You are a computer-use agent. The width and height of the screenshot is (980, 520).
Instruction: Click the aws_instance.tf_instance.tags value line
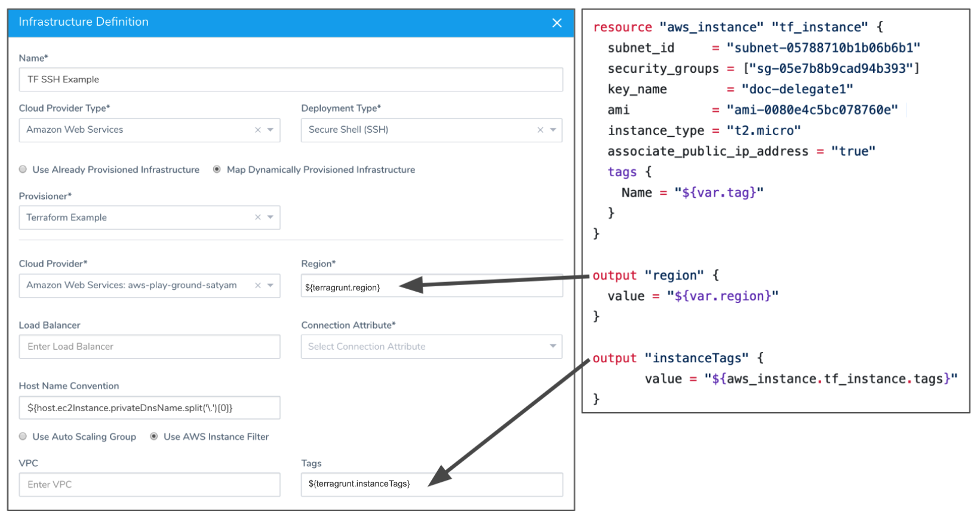tap(801, 379)
